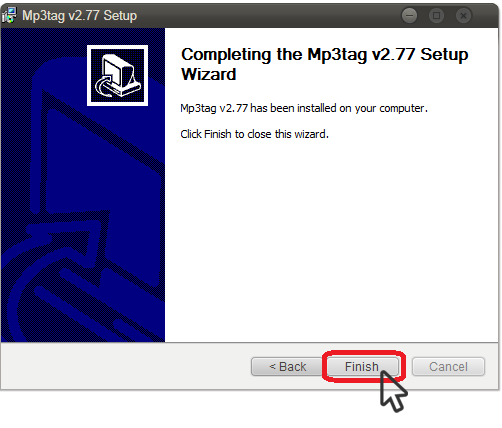This screenshot has width=502, height=428.
Task: Minimize the Mp3tag Setup window
Action: [x=409, y=15]
